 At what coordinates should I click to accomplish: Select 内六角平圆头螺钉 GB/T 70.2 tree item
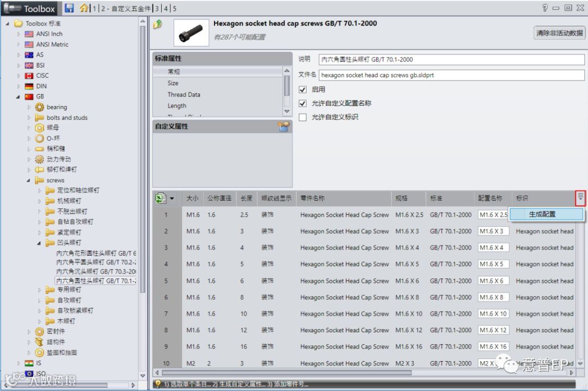(96, 263)
